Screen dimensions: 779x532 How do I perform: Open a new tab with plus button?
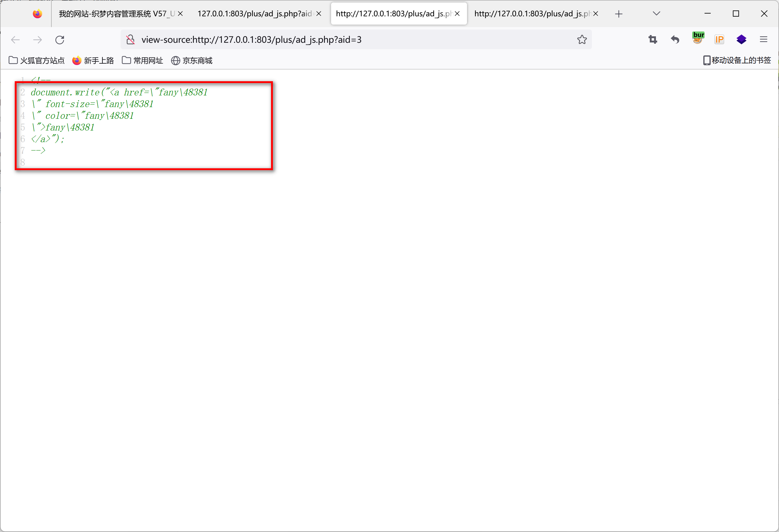(x=619, y=14)
